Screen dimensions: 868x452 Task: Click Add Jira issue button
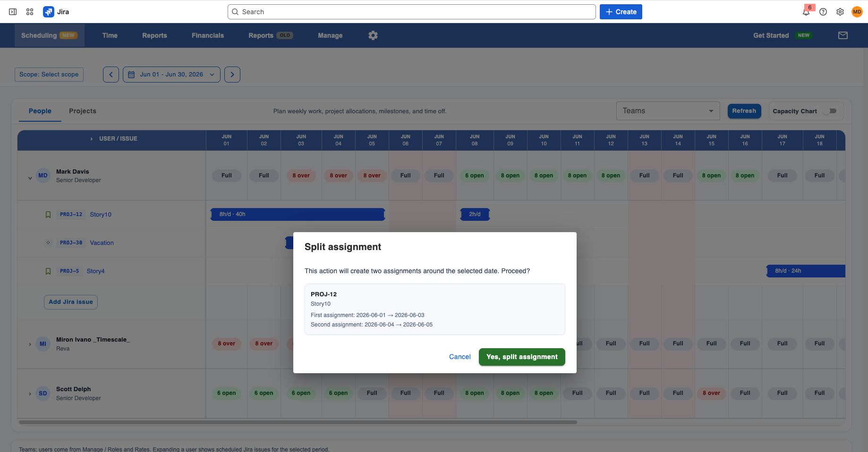tap(71, 302)
